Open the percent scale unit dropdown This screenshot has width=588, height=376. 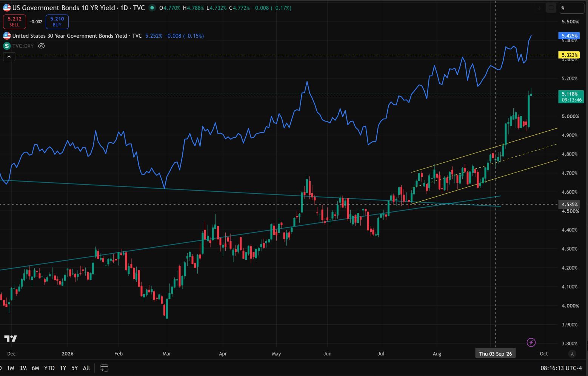(571, 8)
